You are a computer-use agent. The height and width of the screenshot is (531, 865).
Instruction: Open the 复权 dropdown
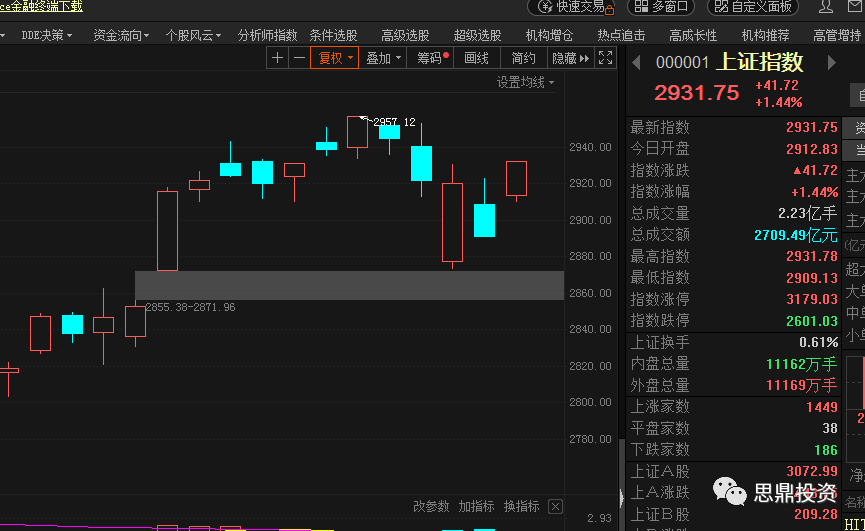tap(335, 58)
